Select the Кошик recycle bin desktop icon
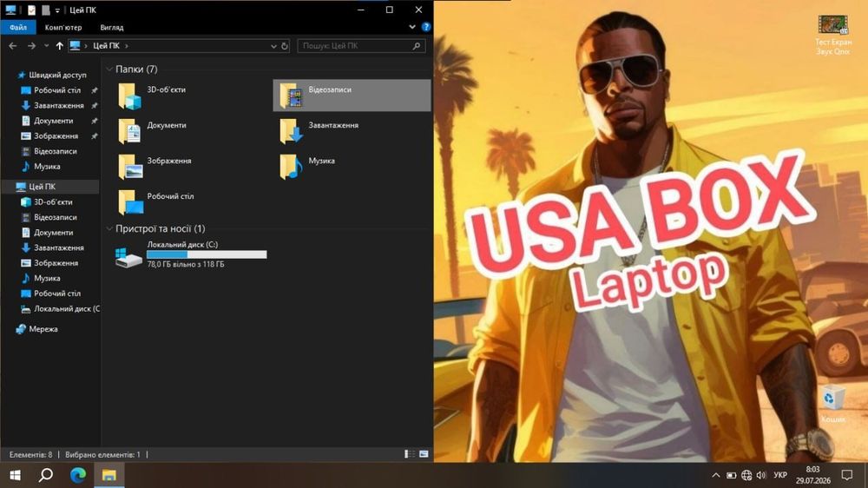This screenshot has width=868, height=488. coord(833,405)
